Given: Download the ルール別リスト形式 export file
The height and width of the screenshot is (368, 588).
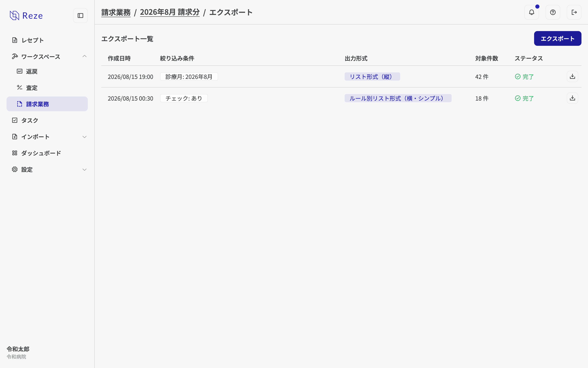Looking at the screenshot, I should pos(572,98).
